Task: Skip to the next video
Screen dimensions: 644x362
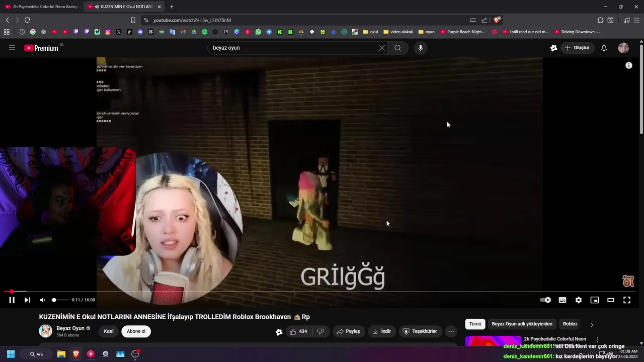Action: [x=27, y=300]
